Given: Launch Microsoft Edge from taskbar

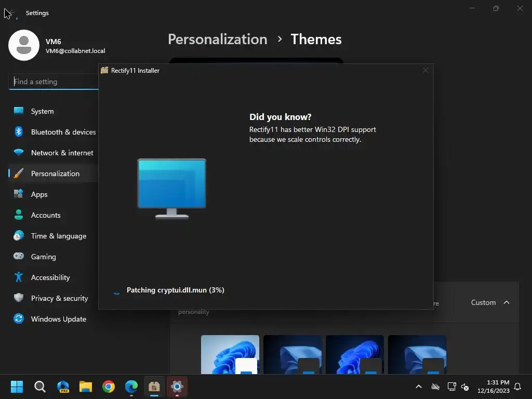Looking at the screenshot, I should (x=131, y=387).
